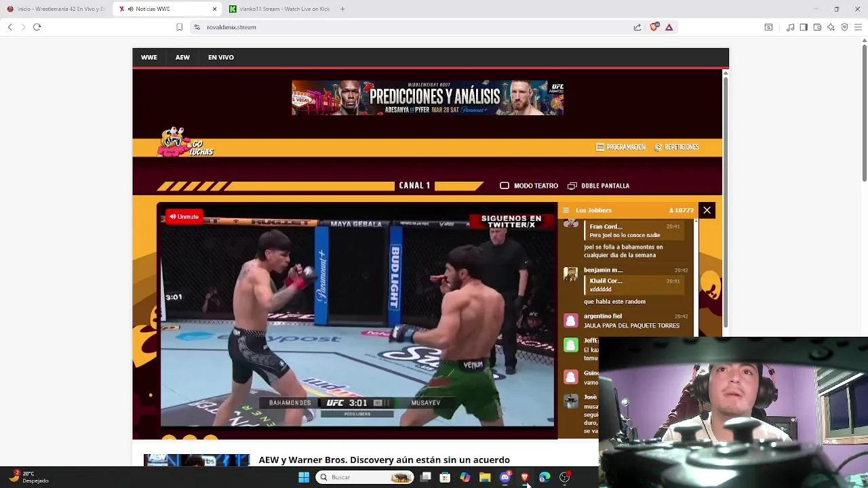
Task: Click the Los Jobbers chat title
Action: [593, 210]
